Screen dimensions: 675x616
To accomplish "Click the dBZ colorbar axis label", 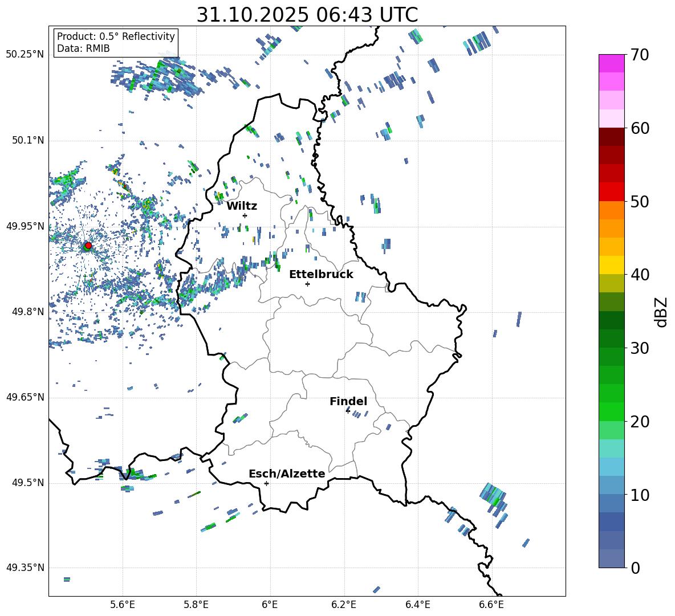I will [661, 311].
